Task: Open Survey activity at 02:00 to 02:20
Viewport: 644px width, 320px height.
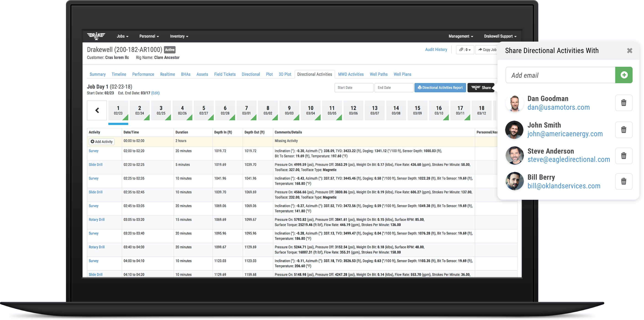Action: pyautogui.click(x=93, y=151)
